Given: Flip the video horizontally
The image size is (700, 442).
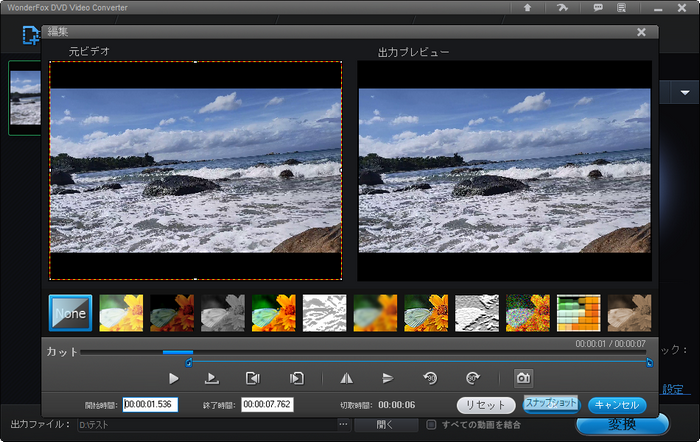Looking at the screenshot, I should (347, 378).
